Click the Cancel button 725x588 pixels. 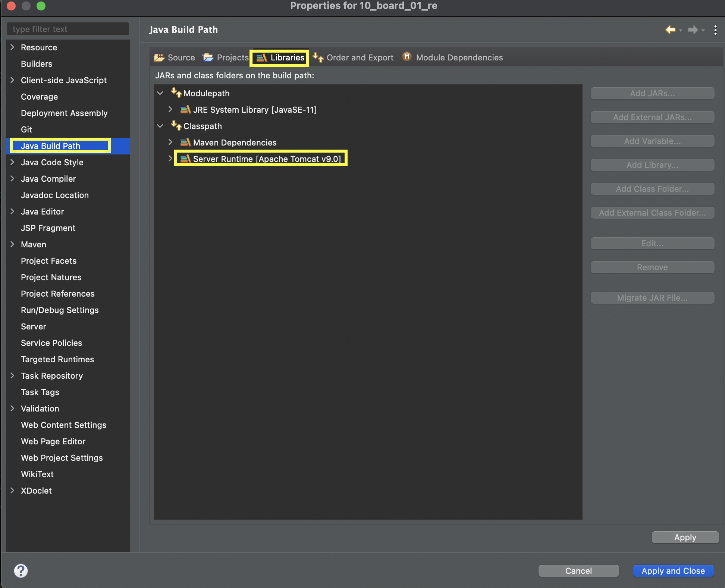(x=578, y=571)
